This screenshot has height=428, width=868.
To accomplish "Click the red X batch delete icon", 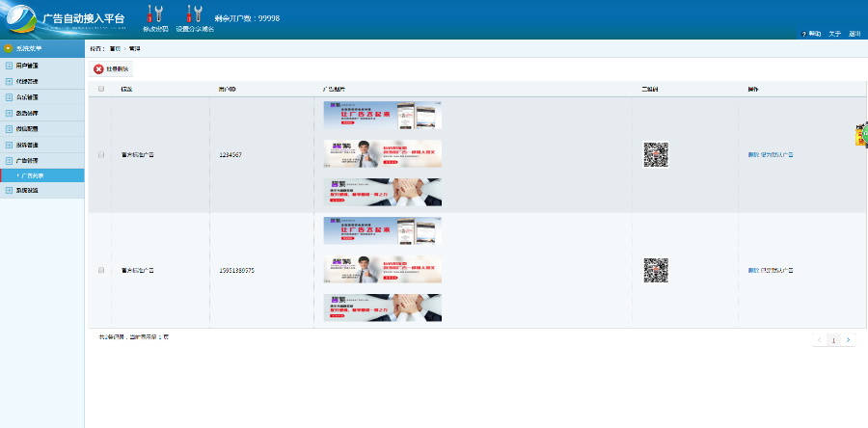I will 98,69.
